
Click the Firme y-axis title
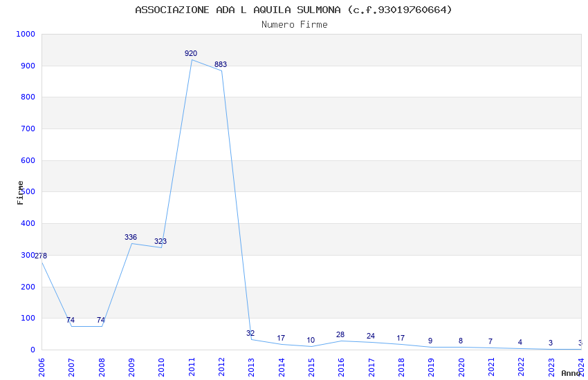pyautogui.click(x=20, y=193)
